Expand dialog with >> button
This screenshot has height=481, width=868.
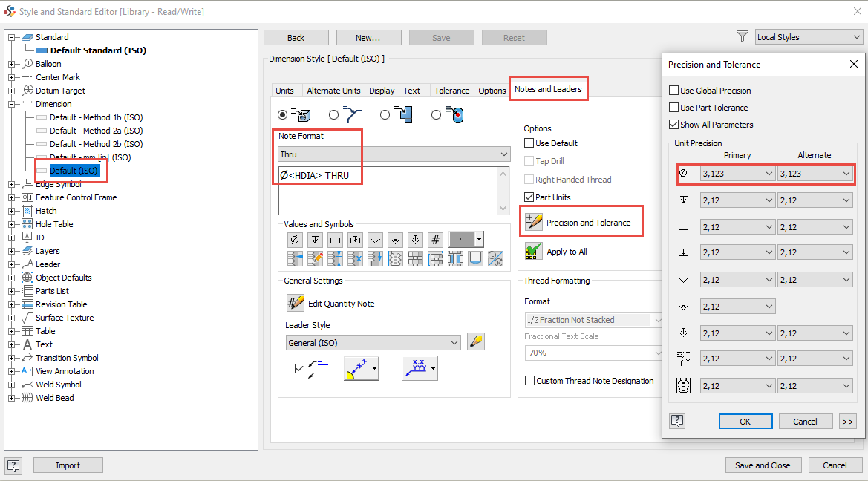coord(847,421)
